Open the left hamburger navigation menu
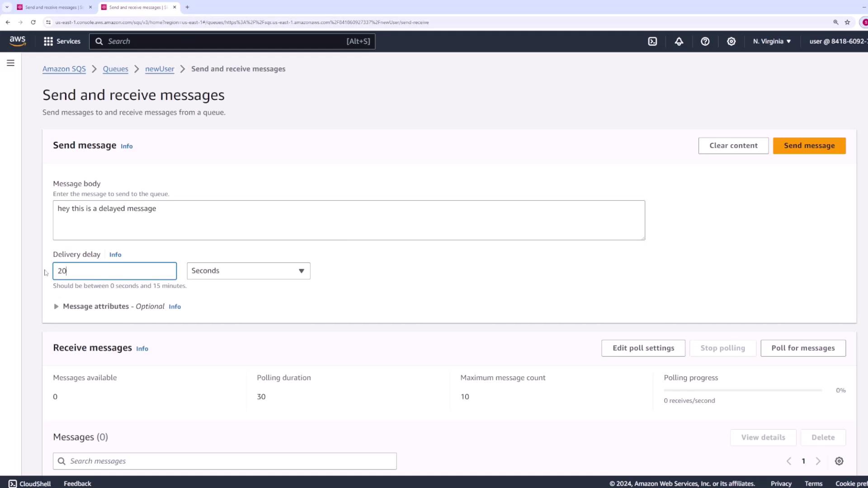Viewport: 868px width, 488px height. coord(10,63)
